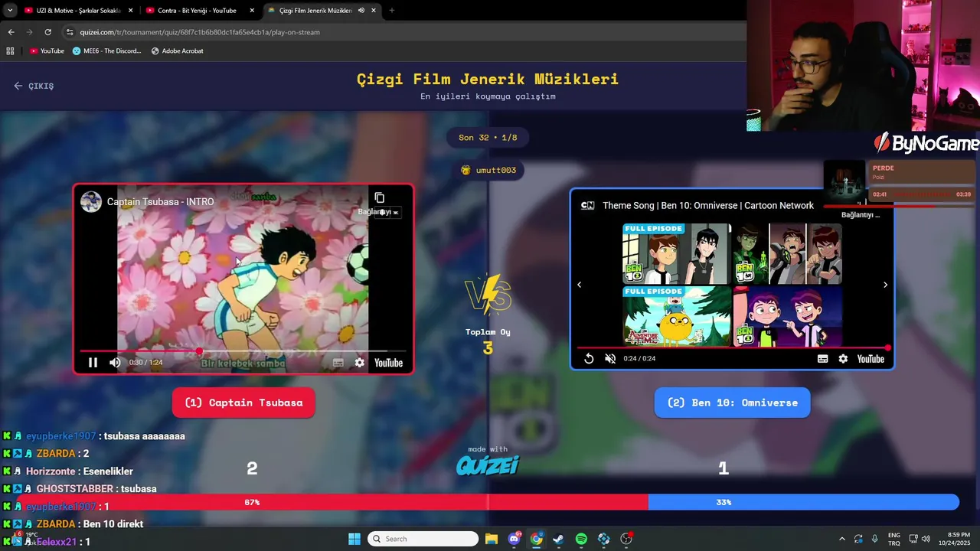Open Spotify from the taskbar

(581, 539)
